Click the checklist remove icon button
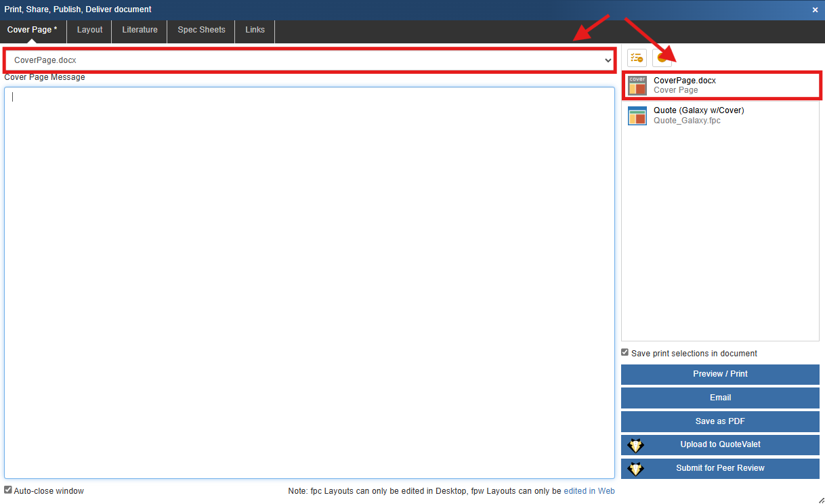Viewport: 825px width, 504px height. point(637,58)
